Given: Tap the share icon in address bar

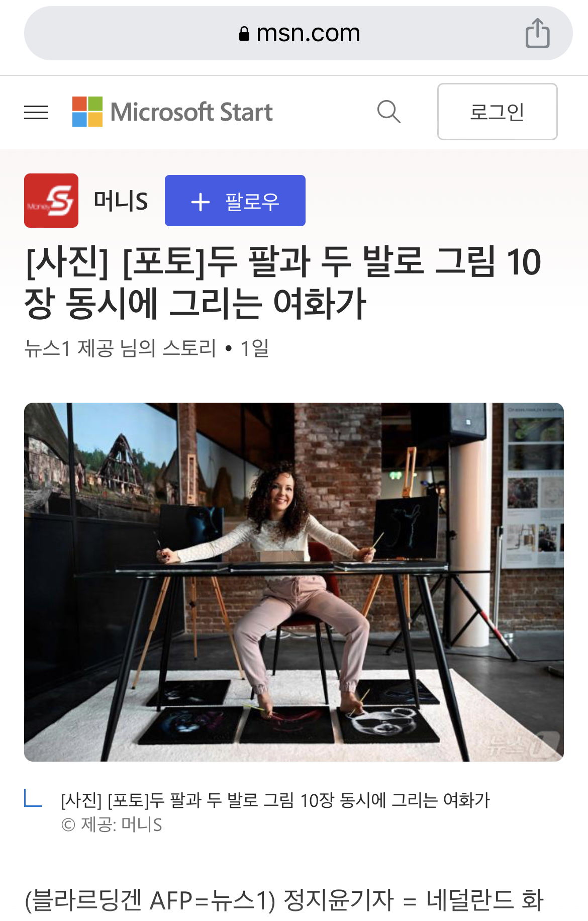Looking at the screenshot, I should (x=537, y=33).
